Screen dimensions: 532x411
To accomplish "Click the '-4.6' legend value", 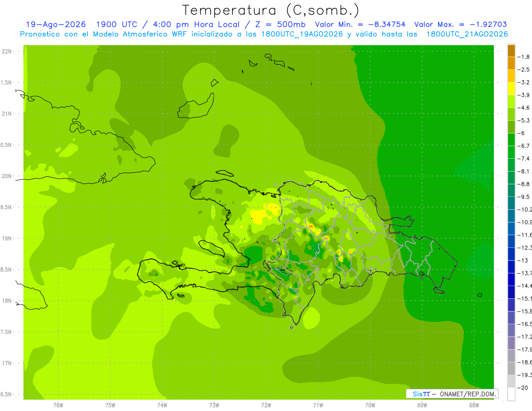I will pos(524,108).
